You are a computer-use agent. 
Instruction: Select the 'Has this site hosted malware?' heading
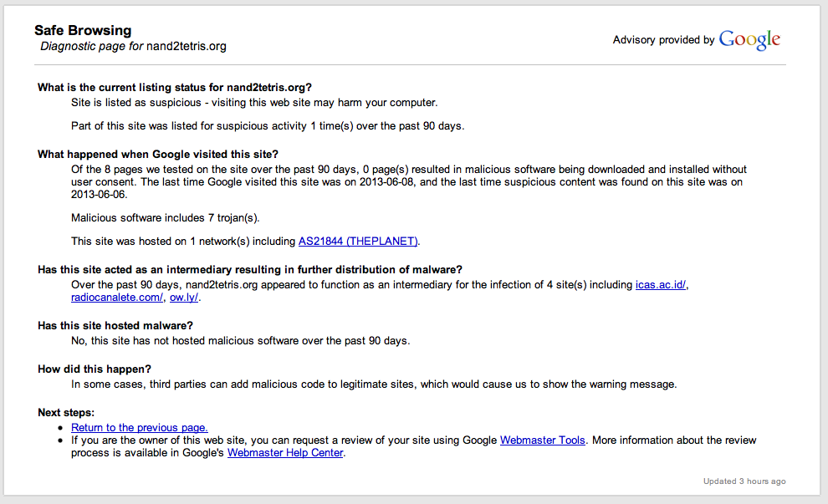(x=115, y=326)
